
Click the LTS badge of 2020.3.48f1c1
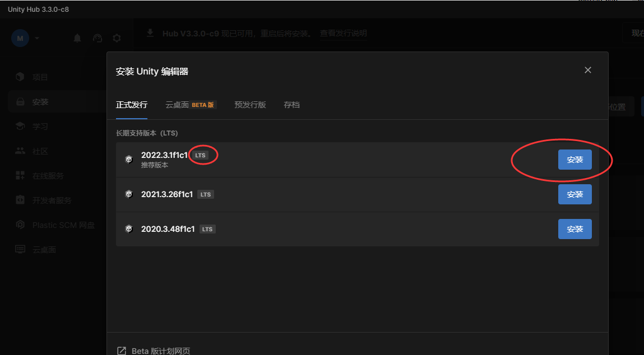click(x=207, y=229)
